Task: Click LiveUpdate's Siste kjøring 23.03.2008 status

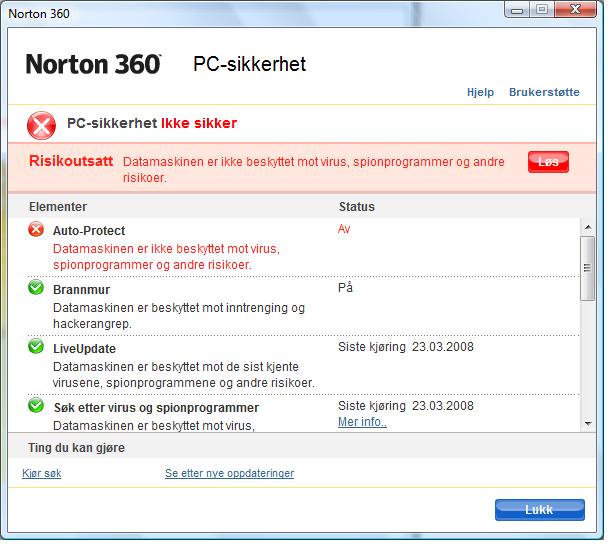Action: pyautogui.click(x=406, y=347)
